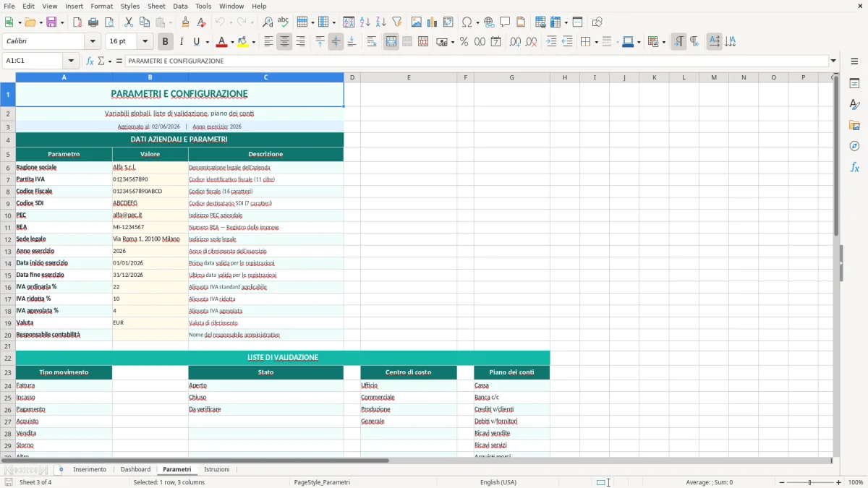Screen dimensions: 868x488
Task: Open the Sheet menu
Action: click(x=156, y=6)
